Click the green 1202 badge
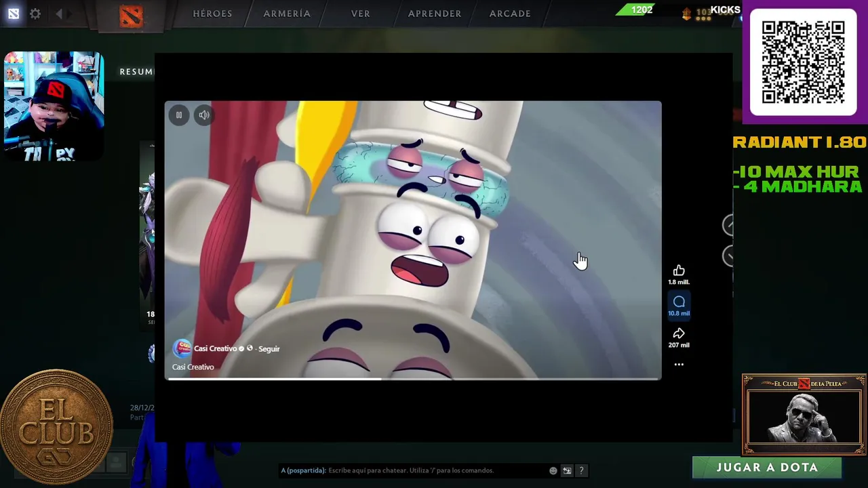The height and width of the screenshot is (488, 868). [636, 9]
